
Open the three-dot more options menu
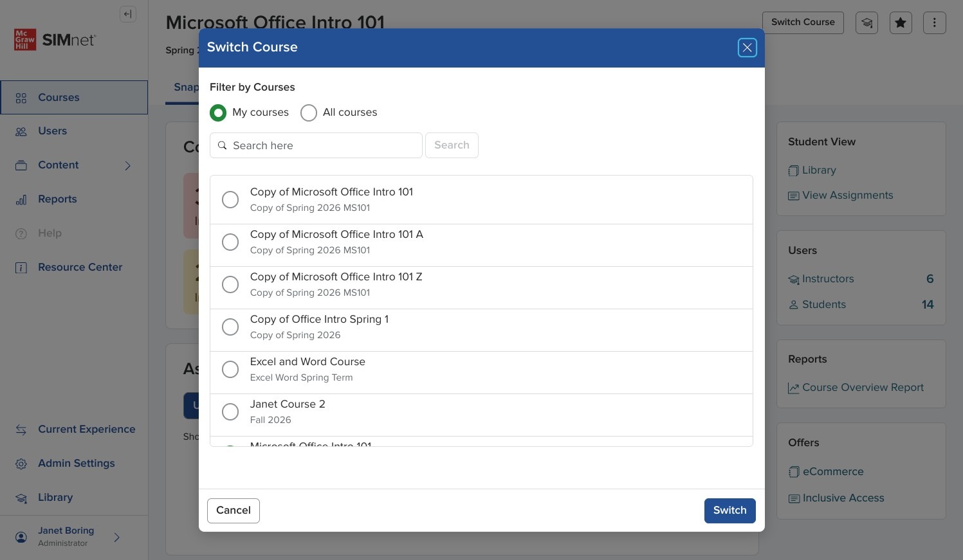click(935, 23)
